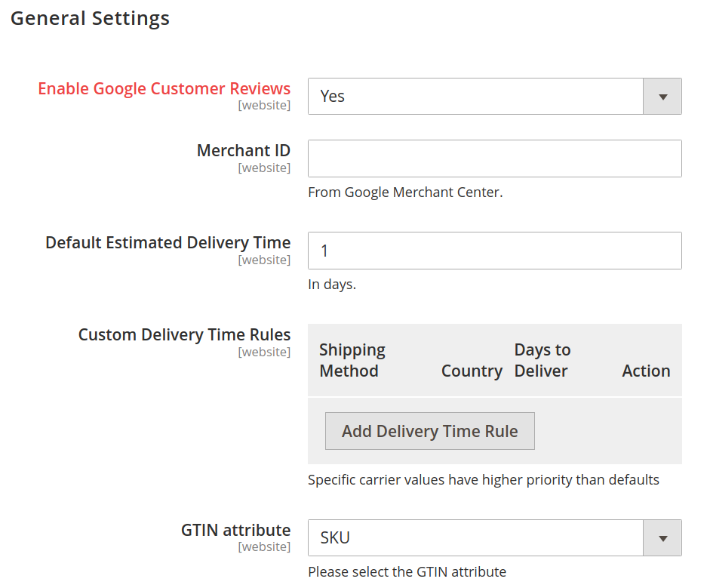Viewport: 710px width, 588px height.
Task: Open the Enable Google Customer Reviews select showing Yes
Action: click(x=494, y=97)
